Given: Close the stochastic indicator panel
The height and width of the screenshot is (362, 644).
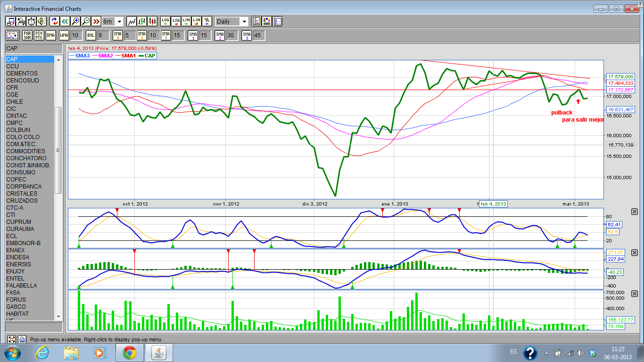Looking at the screenshot, I should [634, 212].
